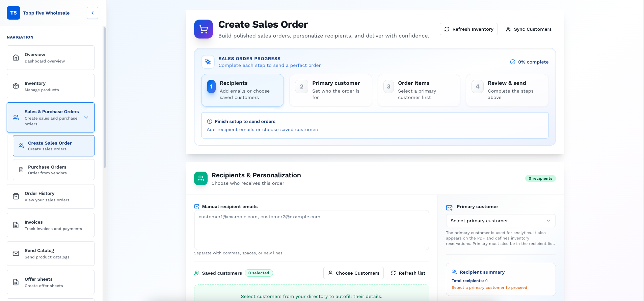Open Send Catalog menu item

[51, 253]
